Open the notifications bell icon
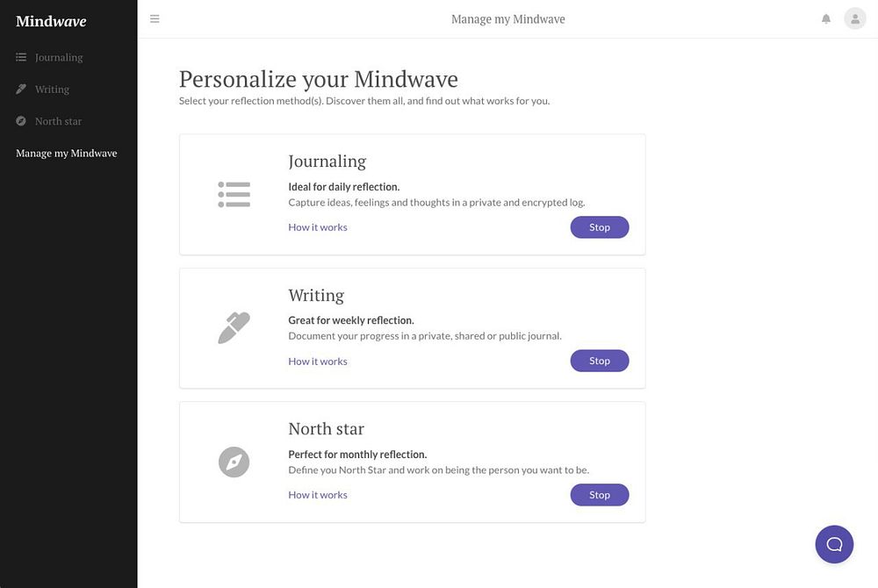Viewport: 878px width, 588px height. 826,18
